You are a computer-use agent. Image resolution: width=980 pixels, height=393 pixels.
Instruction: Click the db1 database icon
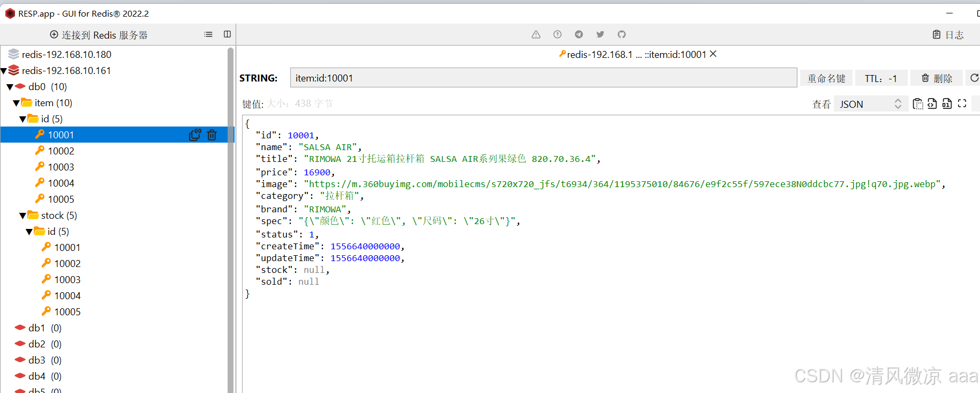coord(20,328)
